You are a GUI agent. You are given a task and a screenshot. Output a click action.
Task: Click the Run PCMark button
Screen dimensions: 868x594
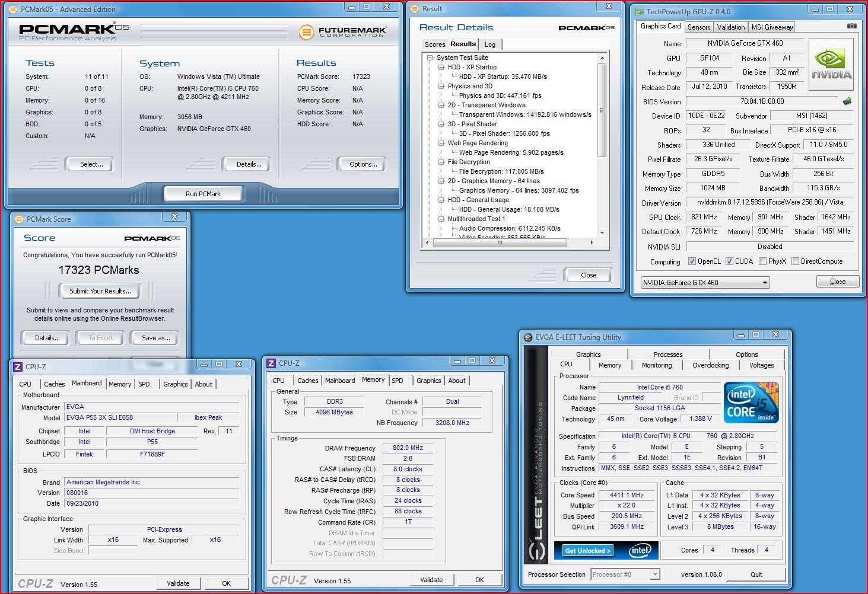[203, 194]
